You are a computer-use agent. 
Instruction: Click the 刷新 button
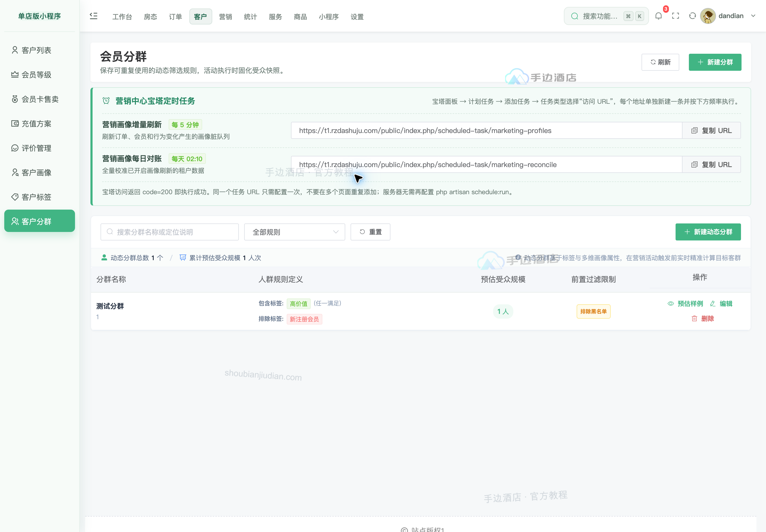[x=660, y=62]
